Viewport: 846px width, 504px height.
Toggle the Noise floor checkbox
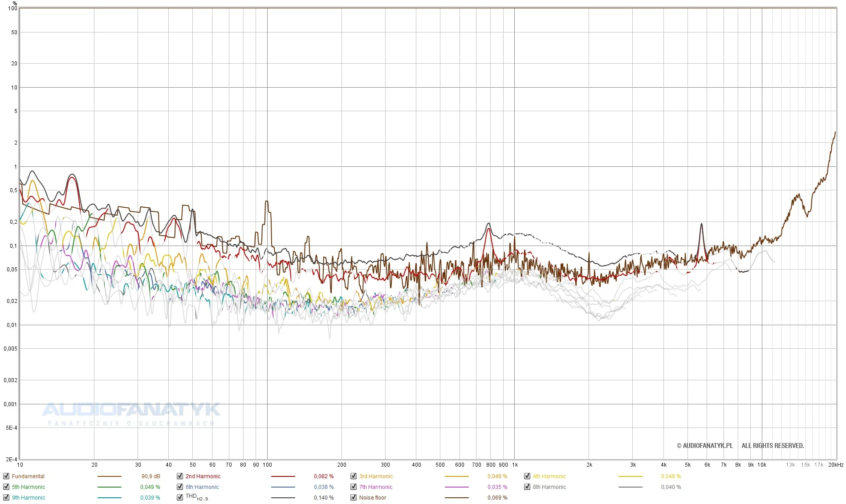point(354,497)
